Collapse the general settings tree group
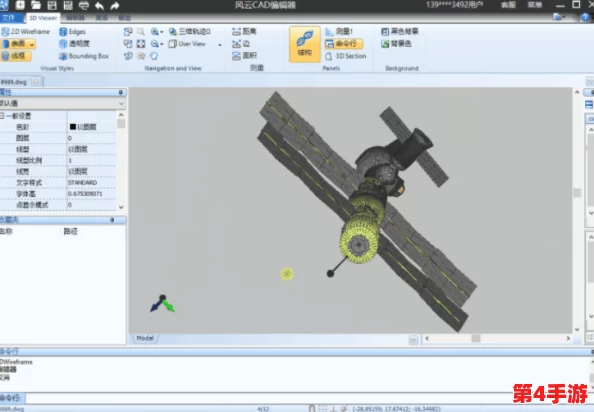Viewport: 594px width, 412px height. [x=2, y=116]
